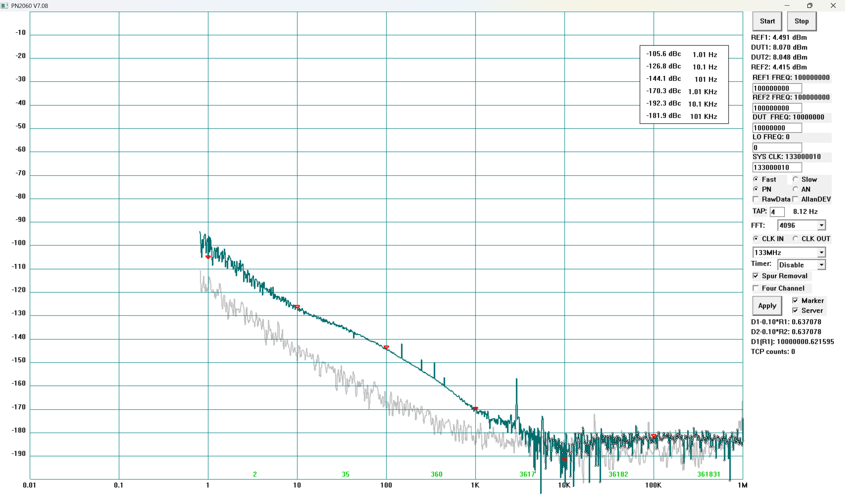Expand the 133MHz clock dropdown
845x504 pixels.
pyautogui.click(x=821, y=252)
